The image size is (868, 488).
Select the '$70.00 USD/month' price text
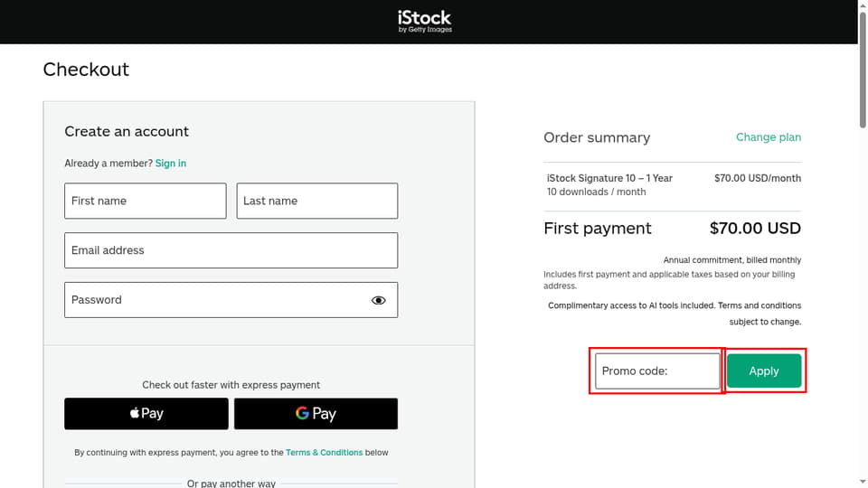point(758,178)
